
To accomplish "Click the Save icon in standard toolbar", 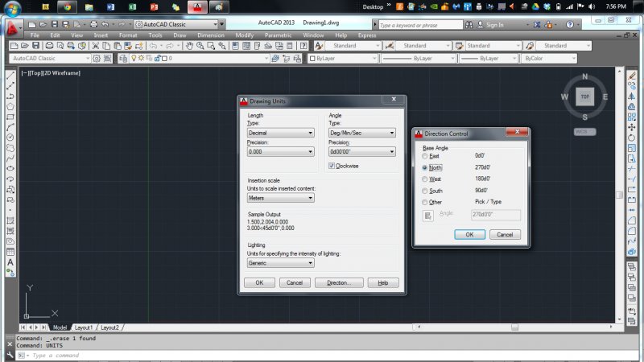I will (35, 46).
